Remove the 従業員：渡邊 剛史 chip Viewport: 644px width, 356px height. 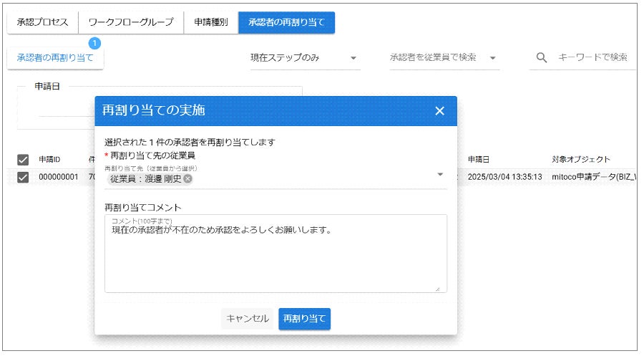tap(187, 179)
